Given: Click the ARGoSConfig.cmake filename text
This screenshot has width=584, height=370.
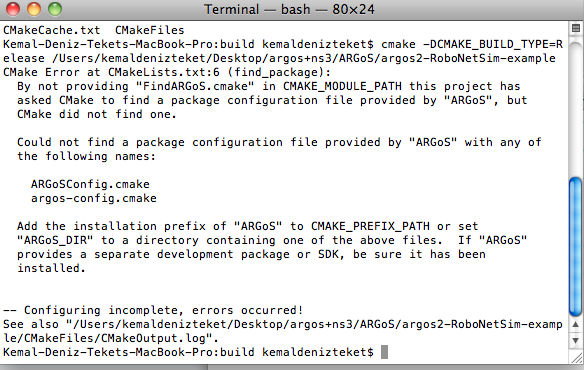Looking at the screenshot, I should [x=90, y=184].
